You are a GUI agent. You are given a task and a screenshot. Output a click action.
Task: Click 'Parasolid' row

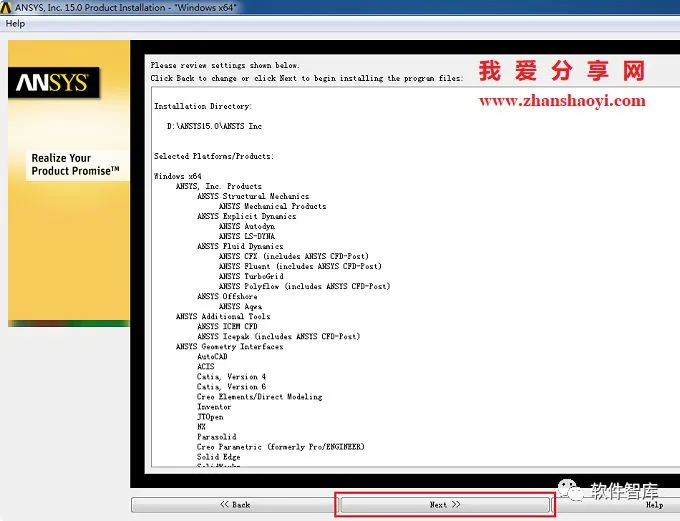coord(216,436)
